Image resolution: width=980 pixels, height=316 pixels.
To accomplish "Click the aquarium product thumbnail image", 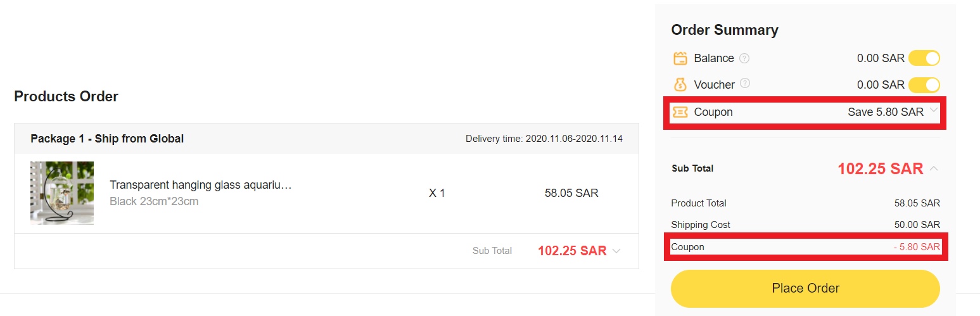I will 62,193.
